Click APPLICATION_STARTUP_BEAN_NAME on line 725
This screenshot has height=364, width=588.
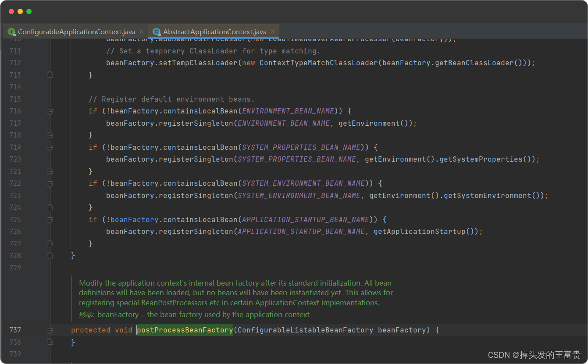point(306,219)
